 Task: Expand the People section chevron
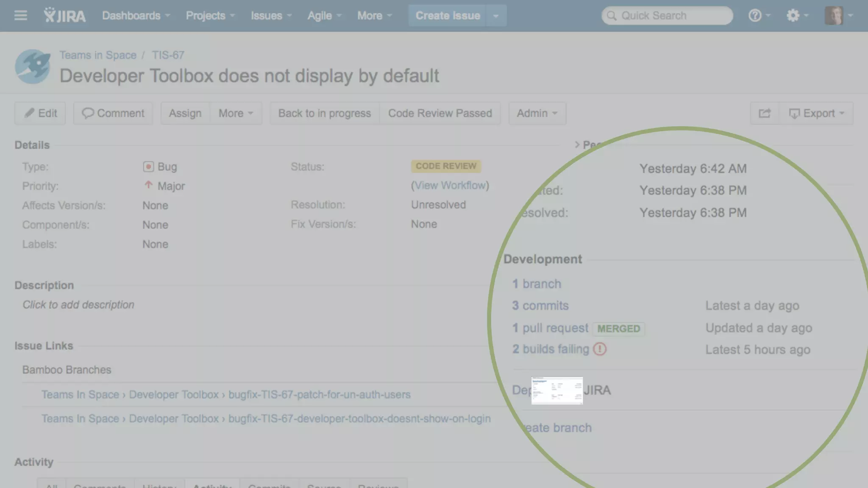click(x=577, y=145)
